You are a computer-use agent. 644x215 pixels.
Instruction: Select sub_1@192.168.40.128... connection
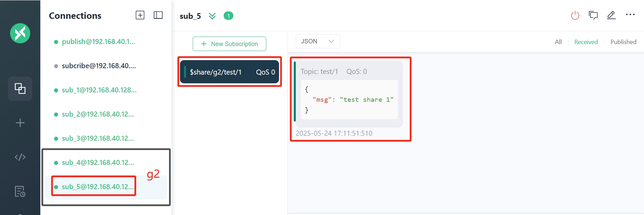pos(106,90)
